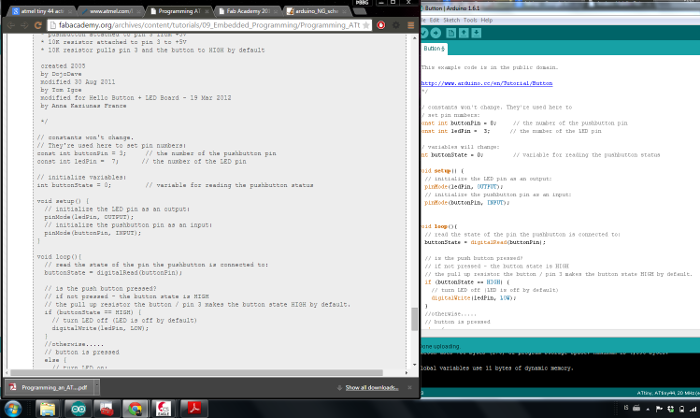Close the downloads bar
This screenshot has height=418, width=700.
(409, 387)
